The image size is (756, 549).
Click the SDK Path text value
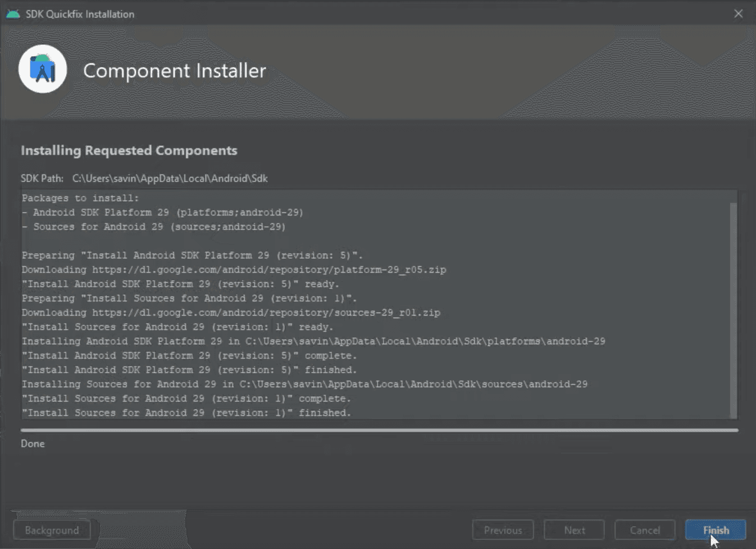[170, 178]
